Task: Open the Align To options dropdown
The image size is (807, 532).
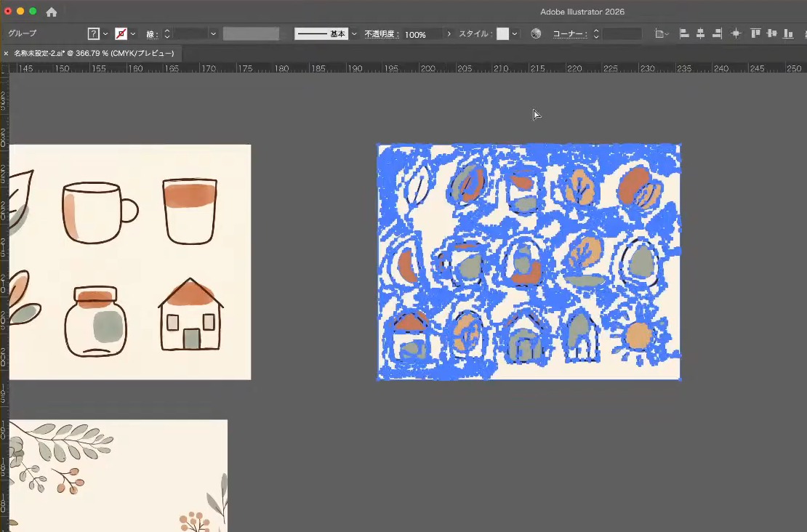Action: point(662,34)
